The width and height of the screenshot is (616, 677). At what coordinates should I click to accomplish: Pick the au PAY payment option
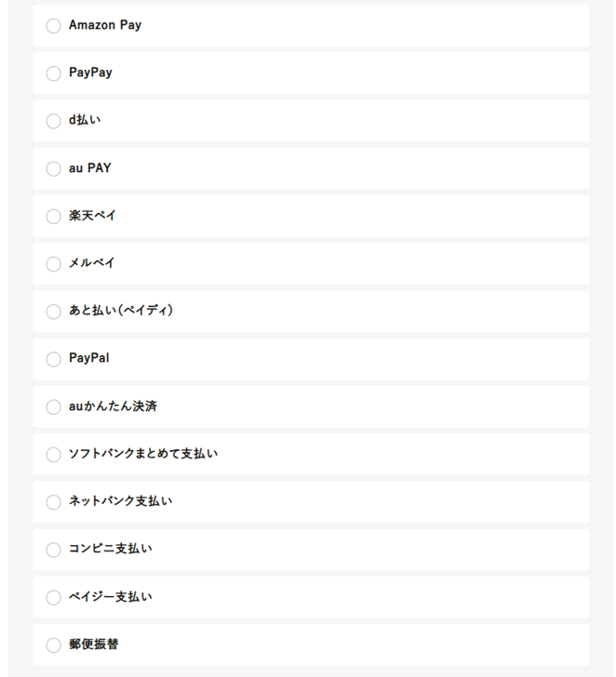click(x=54, y=169)
